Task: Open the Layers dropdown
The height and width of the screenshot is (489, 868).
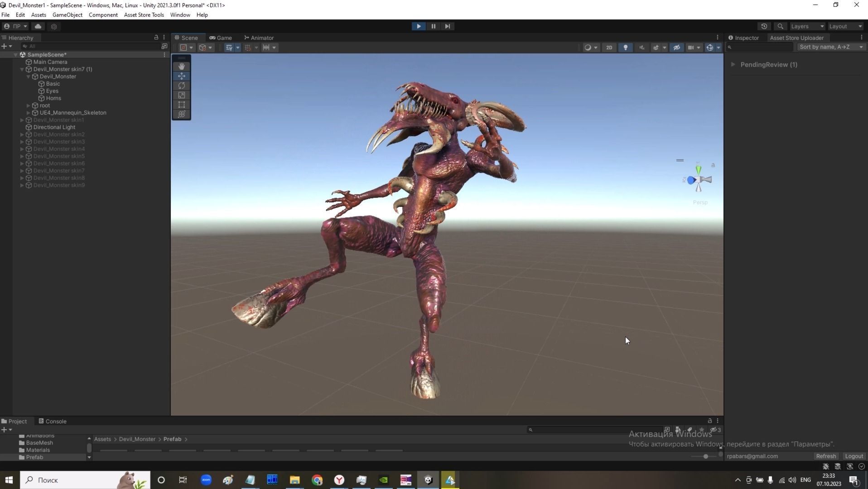Action: [807, 26]
